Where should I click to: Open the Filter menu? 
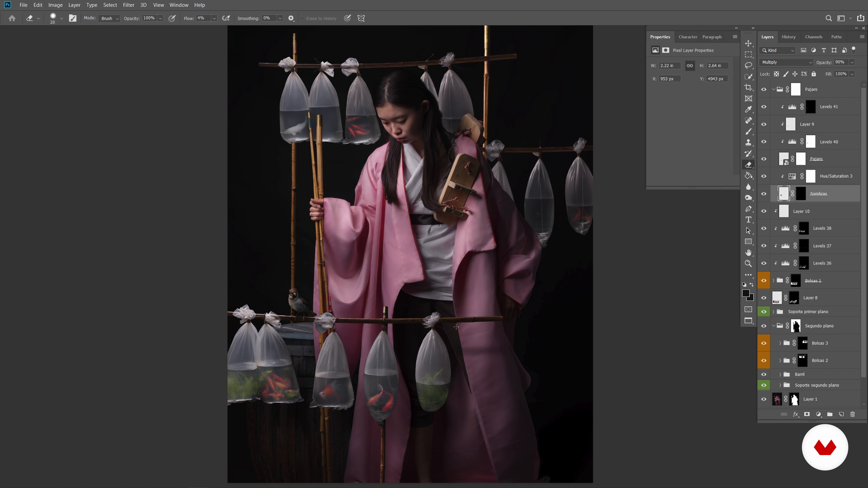pos(128,5)
